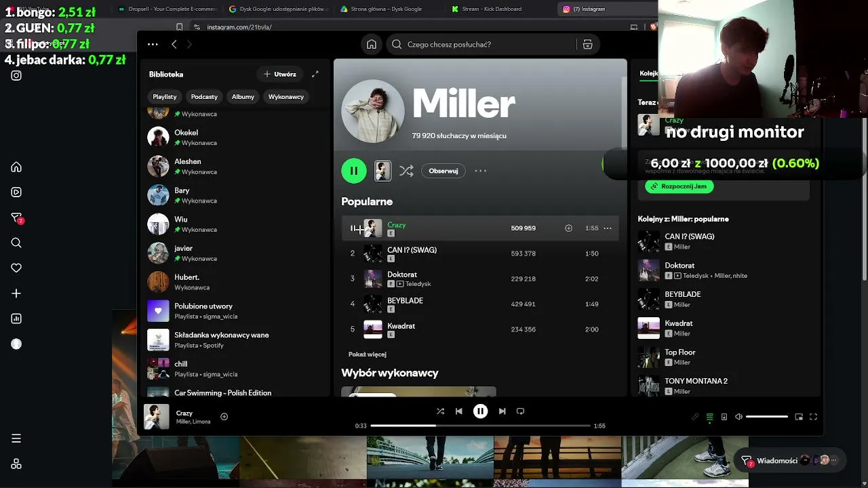Screen dimensions: 868x488
Task: Pause playback in the bottom player bar
Action: [x=480, y=411]
